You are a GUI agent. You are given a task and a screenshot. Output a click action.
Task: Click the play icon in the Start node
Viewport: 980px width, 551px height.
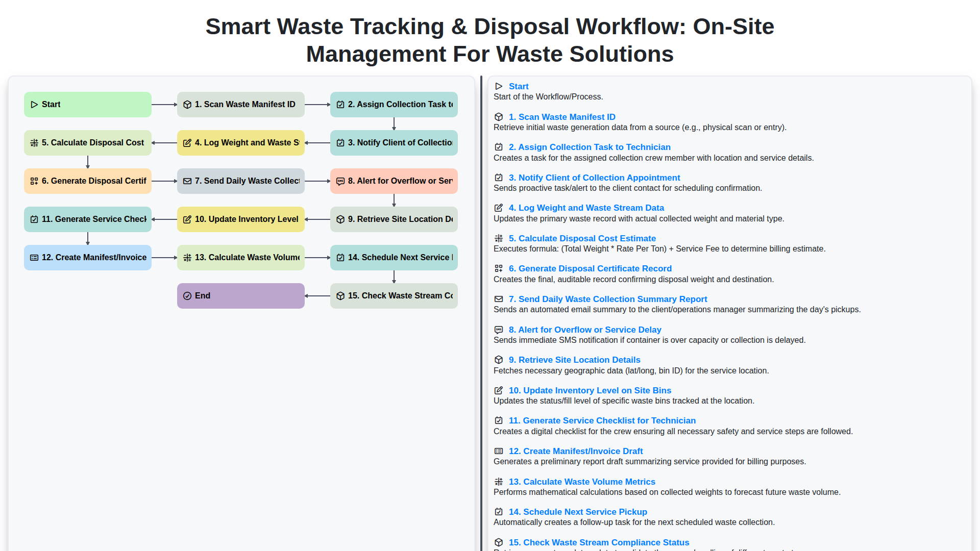(35, 104)
